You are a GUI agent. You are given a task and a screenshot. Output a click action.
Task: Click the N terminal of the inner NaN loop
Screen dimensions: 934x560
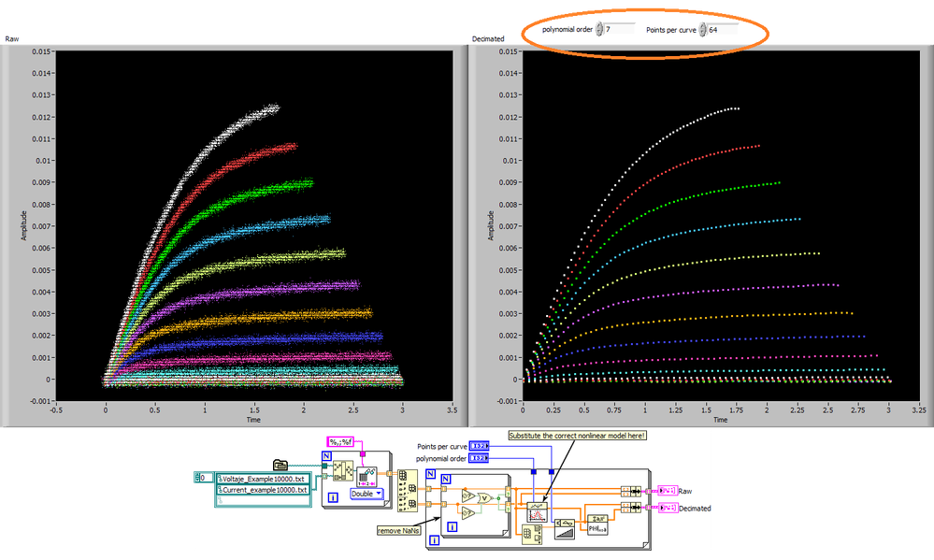coord(446,479)
